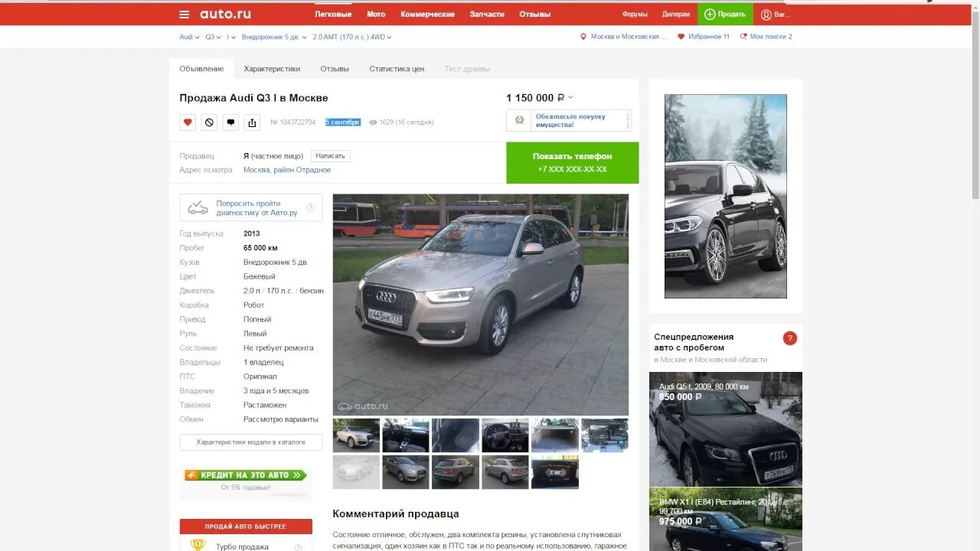This screenshot has height=551, width=980.
Task: Open Характеристики модели в каталоге
Action: (251, 442)
